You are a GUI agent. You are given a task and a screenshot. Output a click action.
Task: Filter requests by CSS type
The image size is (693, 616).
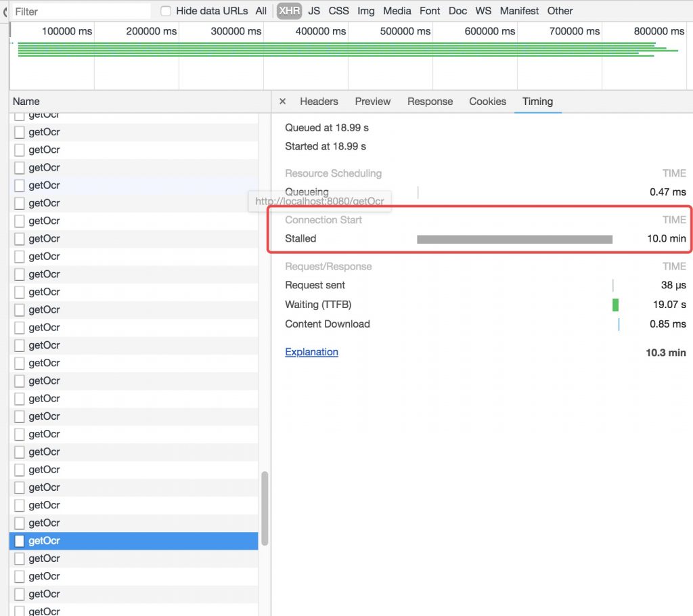[339, 11]
